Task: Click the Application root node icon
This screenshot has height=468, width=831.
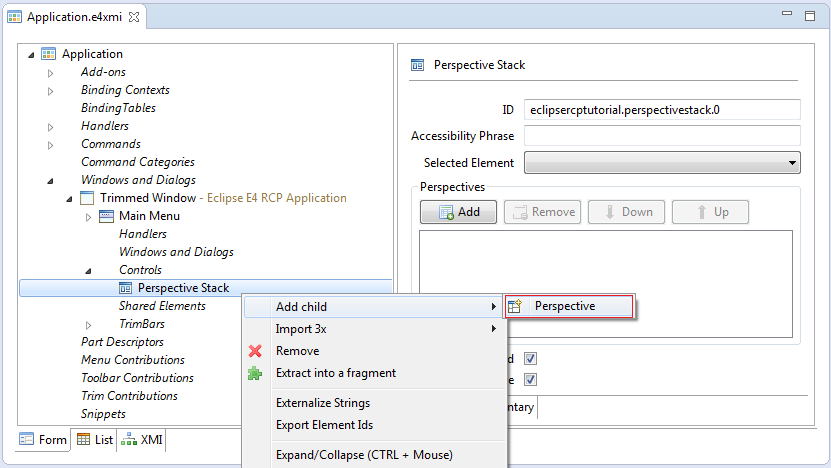Action: tap(48, 54)
